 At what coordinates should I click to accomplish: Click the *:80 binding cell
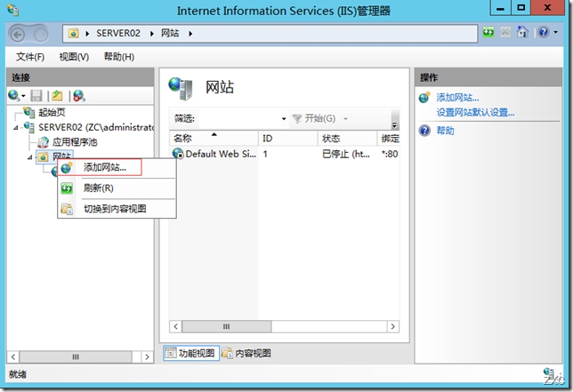point(390,154)
